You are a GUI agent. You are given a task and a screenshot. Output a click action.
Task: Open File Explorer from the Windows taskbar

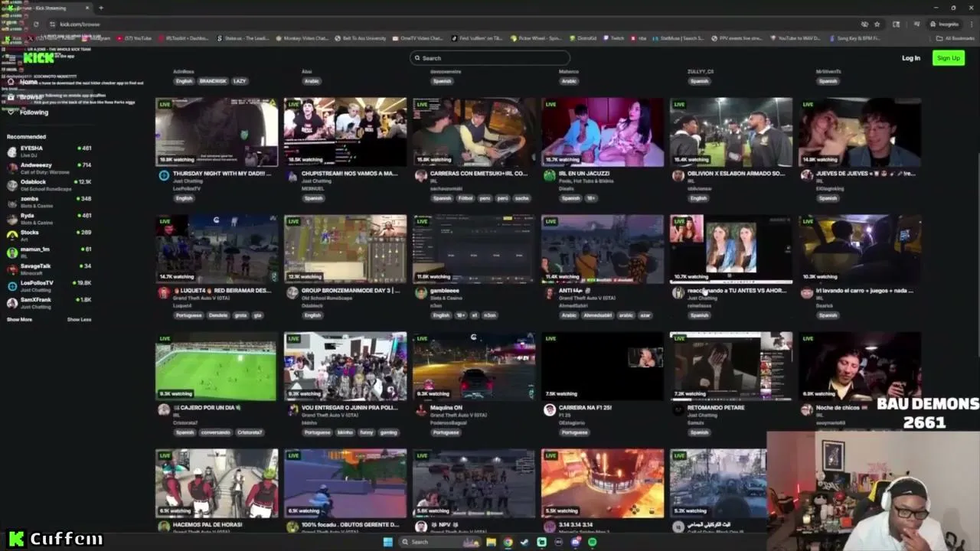491,542
